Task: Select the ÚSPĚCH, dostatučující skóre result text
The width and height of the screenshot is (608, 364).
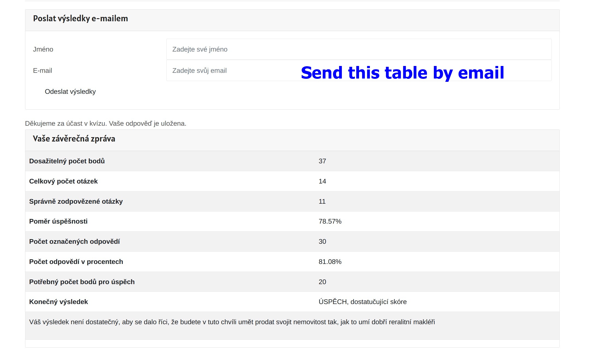Action: point(363,302)
